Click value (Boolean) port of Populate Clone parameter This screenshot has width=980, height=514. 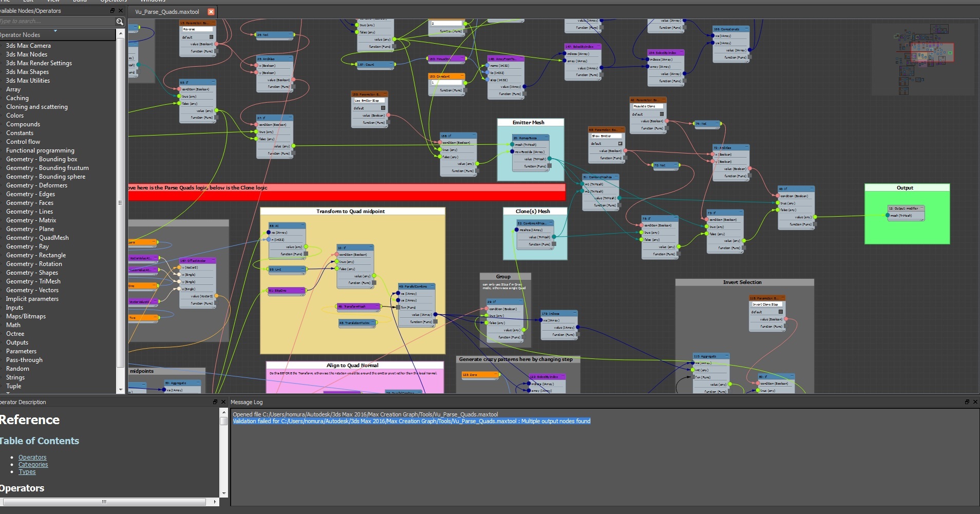[667, 121]
